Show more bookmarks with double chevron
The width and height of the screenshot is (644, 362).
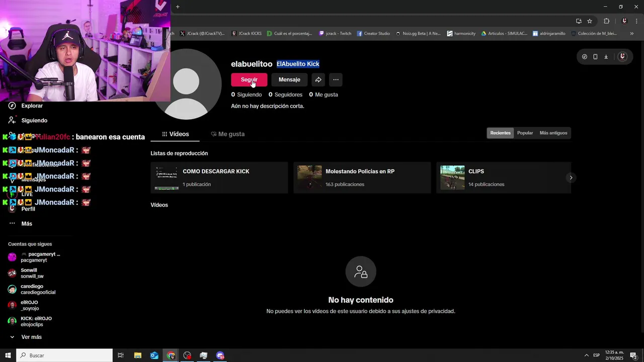point(632,34)
